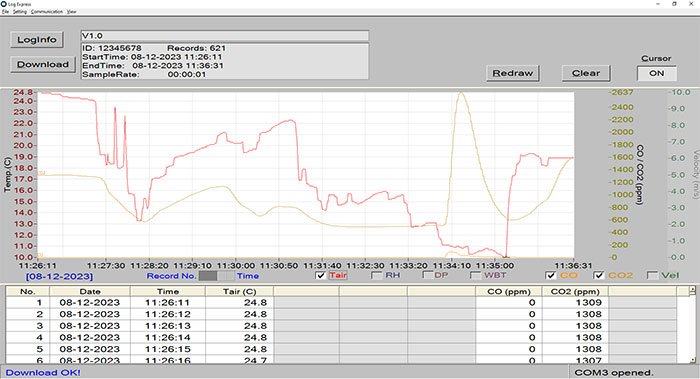Click the table scrollbar down arrow
This screenshot has width=700, height=379.
click(x=692, y=360)
